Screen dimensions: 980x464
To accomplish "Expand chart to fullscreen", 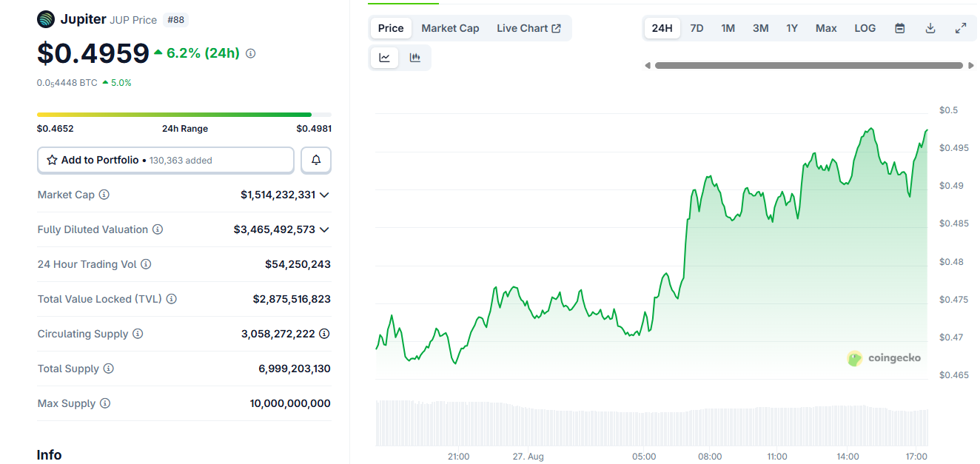I will (x=961, y=28).
